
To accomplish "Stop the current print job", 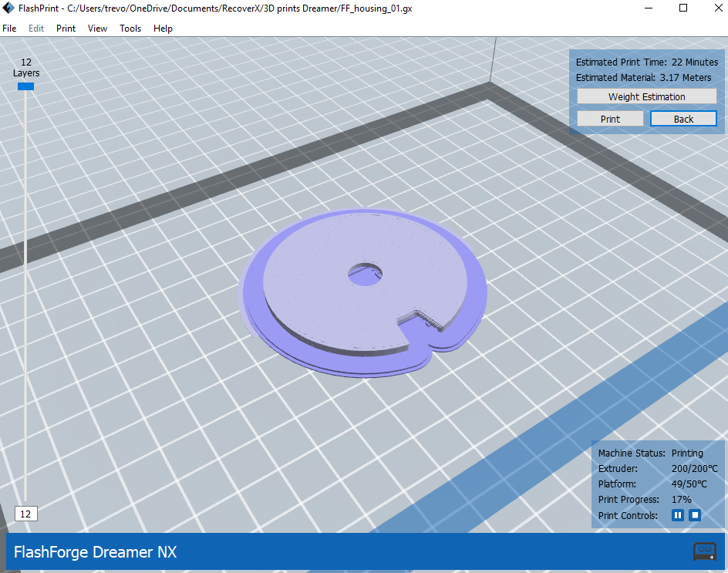I will (x=695, y=515).
